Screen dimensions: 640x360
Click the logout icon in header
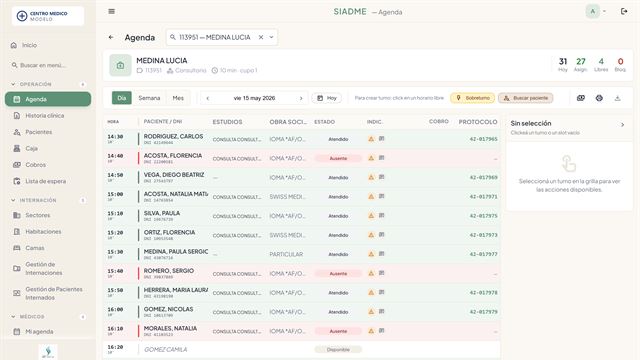point(624,11)
